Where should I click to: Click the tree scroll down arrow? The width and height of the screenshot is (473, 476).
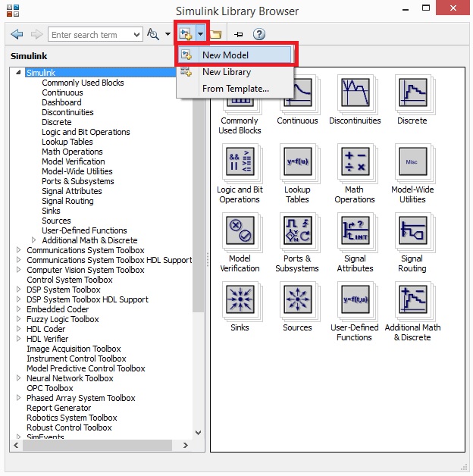click(x=199, y=432)
